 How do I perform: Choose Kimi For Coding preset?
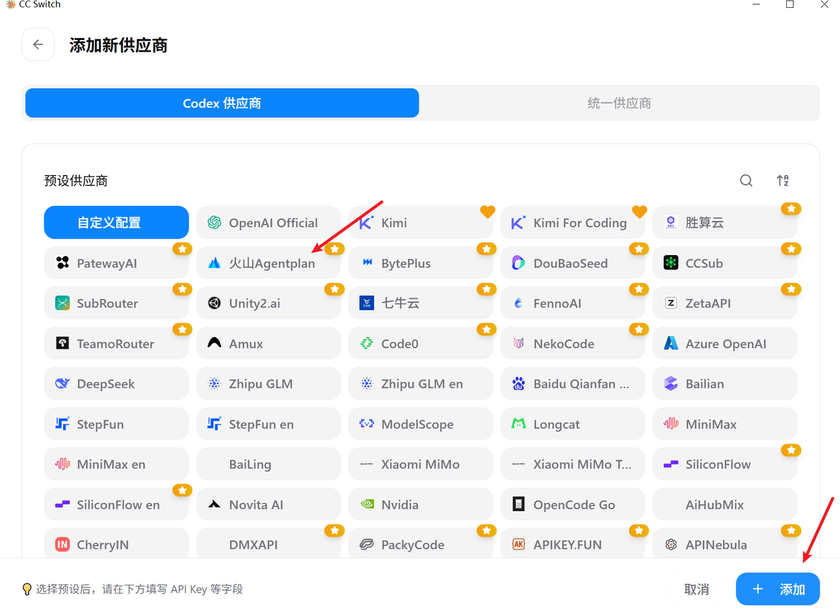[573, 222]
